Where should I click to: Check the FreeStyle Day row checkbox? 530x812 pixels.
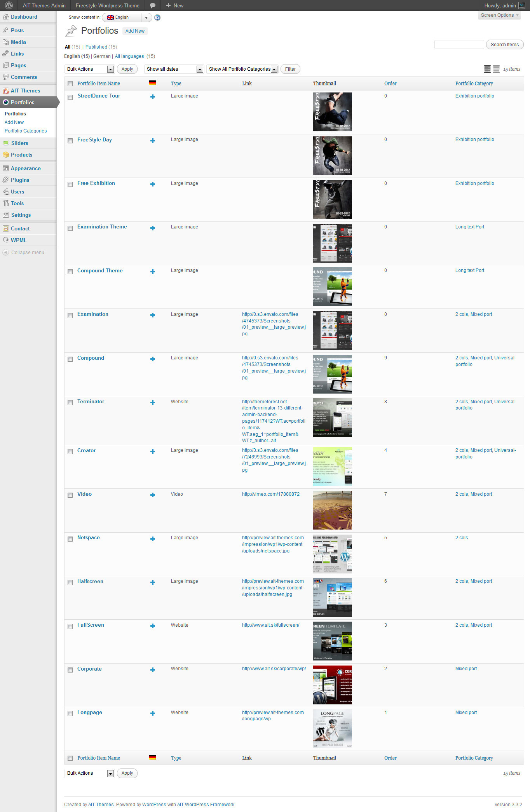click(x=70, y=141)
